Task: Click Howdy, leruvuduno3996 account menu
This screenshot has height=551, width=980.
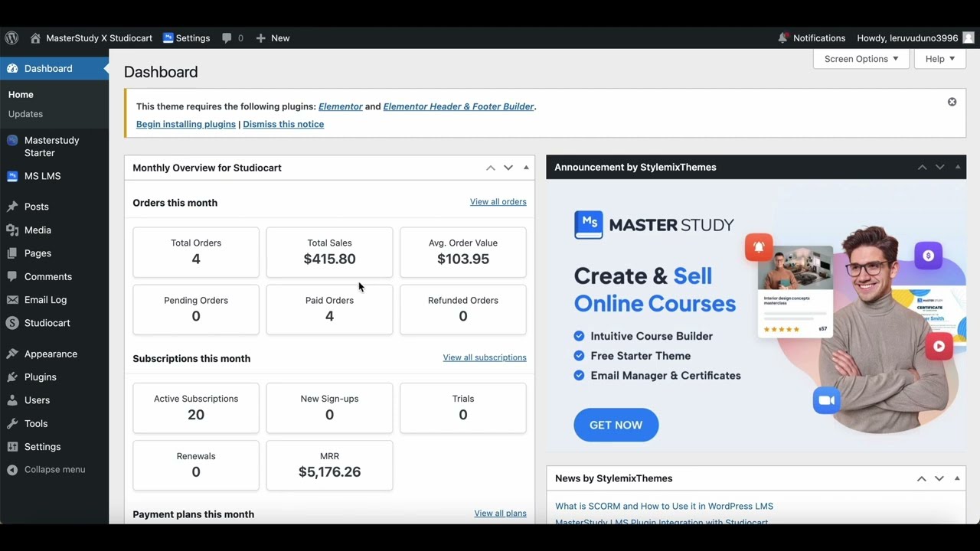Action: (x=907, y=38)
